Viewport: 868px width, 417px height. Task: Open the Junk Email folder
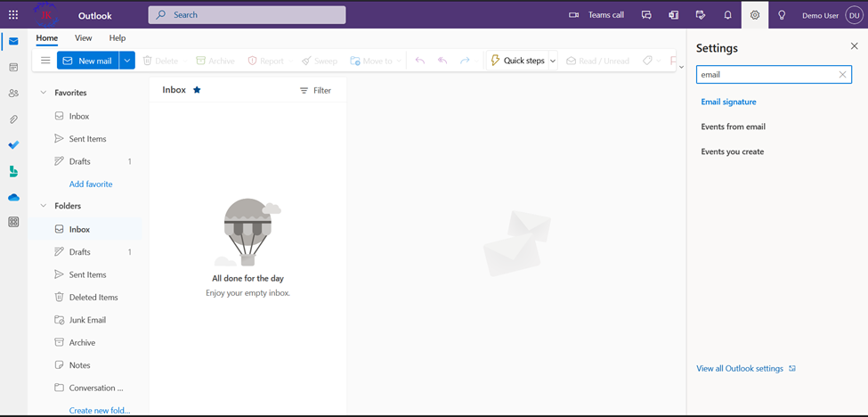(85, 320)
